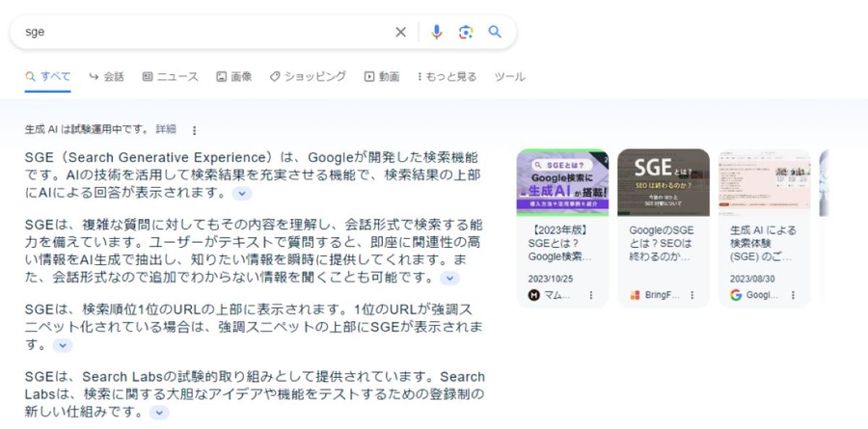Click the date 2023/10/25 on the first card
Image resolution: width=868 pixels, height=429 pixels.
(551, 279)
